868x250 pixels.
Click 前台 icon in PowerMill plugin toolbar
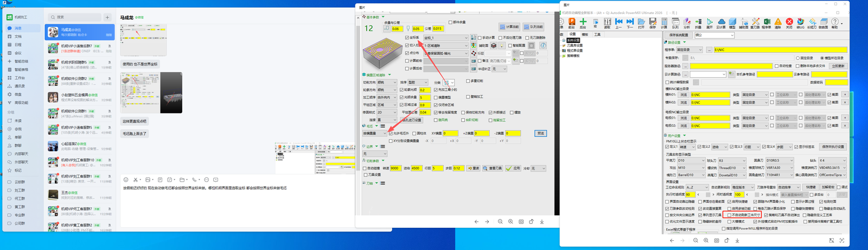coord(571,24)
